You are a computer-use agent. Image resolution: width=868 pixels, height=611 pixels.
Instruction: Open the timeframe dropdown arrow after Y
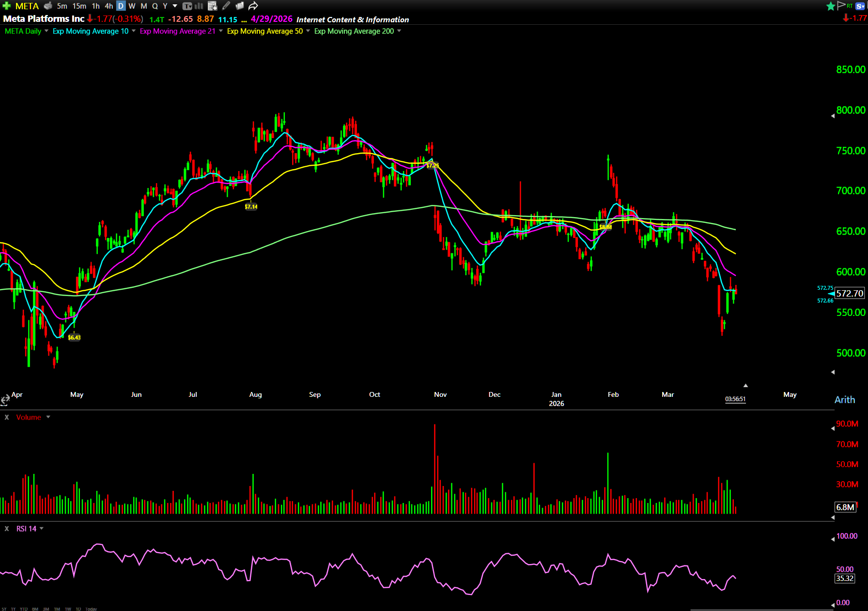(x=175, y=6)
